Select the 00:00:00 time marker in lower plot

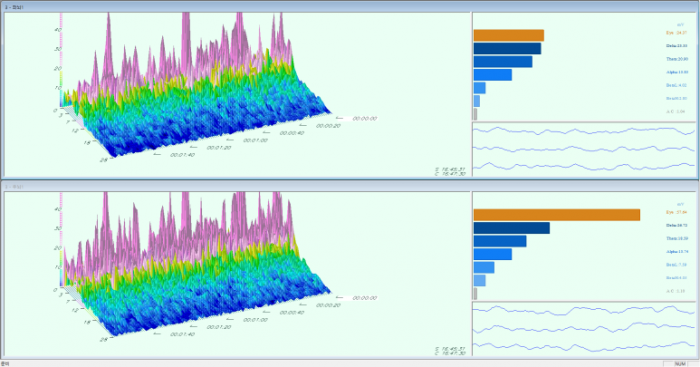click(365, 298)
